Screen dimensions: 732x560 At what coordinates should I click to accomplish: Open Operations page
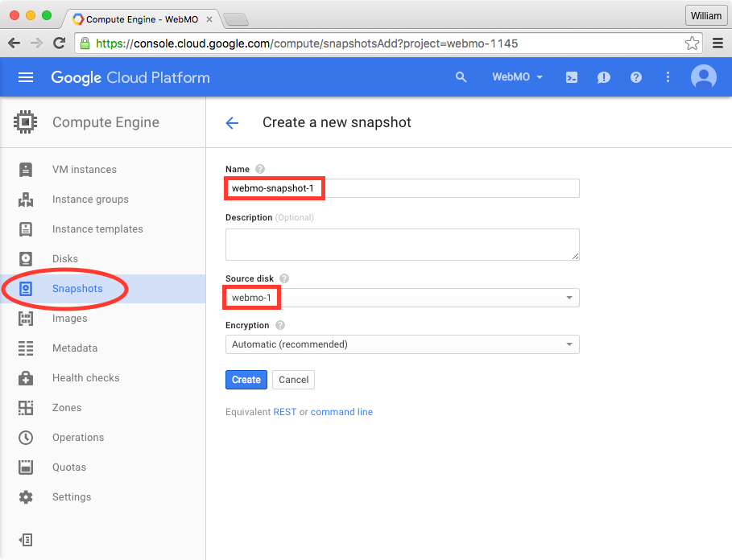(x=78, y=438)
